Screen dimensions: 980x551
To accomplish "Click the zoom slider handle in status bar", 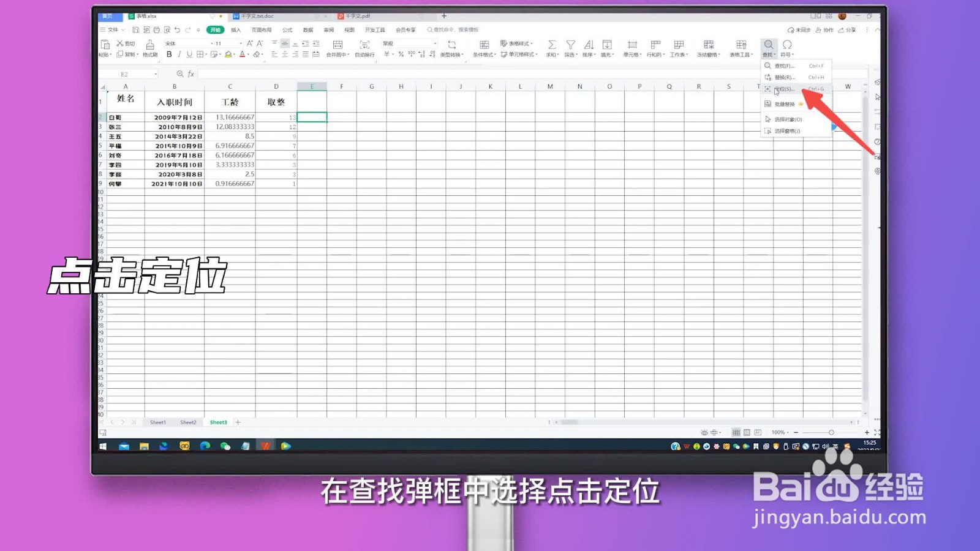I will click(x=831, y=432).
